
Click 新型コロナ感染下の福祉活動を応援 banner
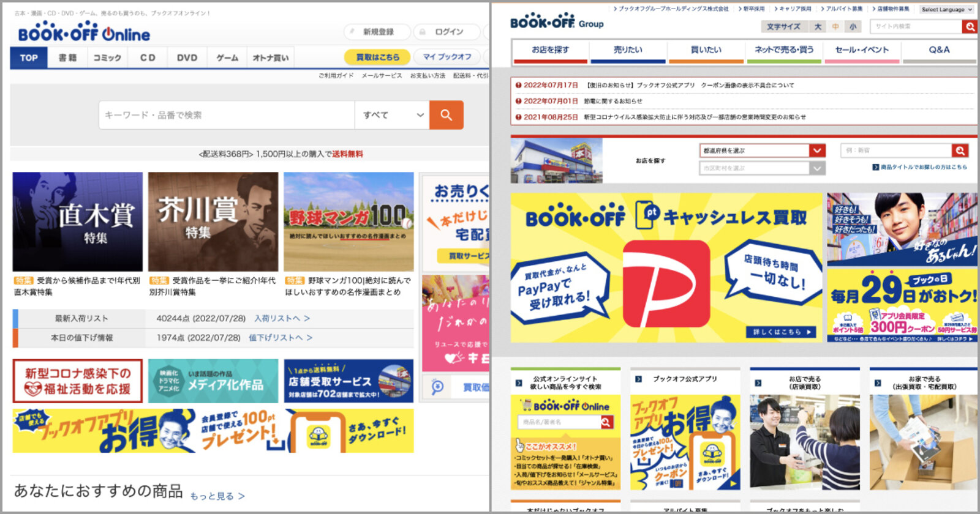[77, 381]
